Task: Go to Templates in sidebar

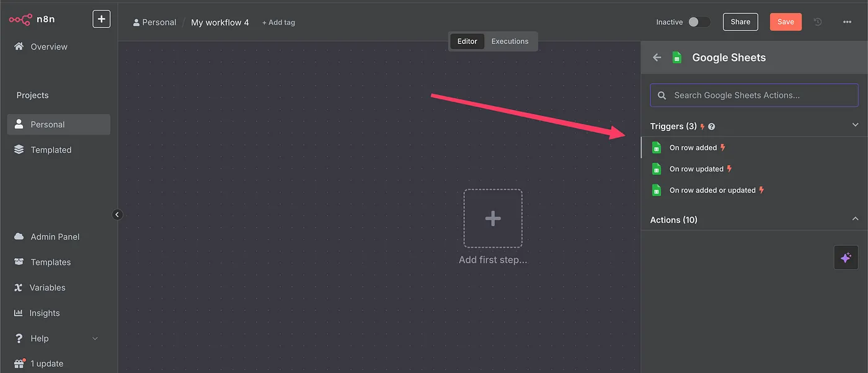Action: point(51,262)
